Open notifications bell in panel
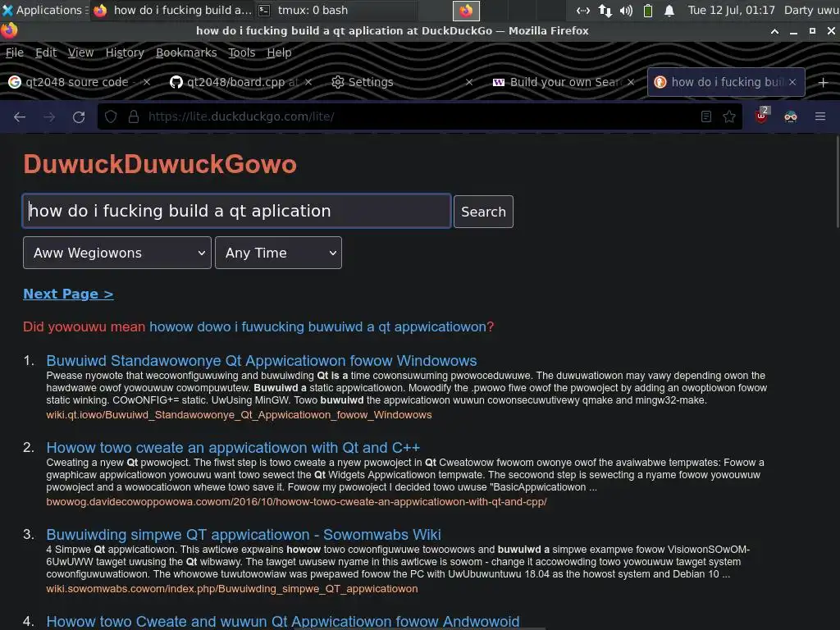 click(669, 10)
